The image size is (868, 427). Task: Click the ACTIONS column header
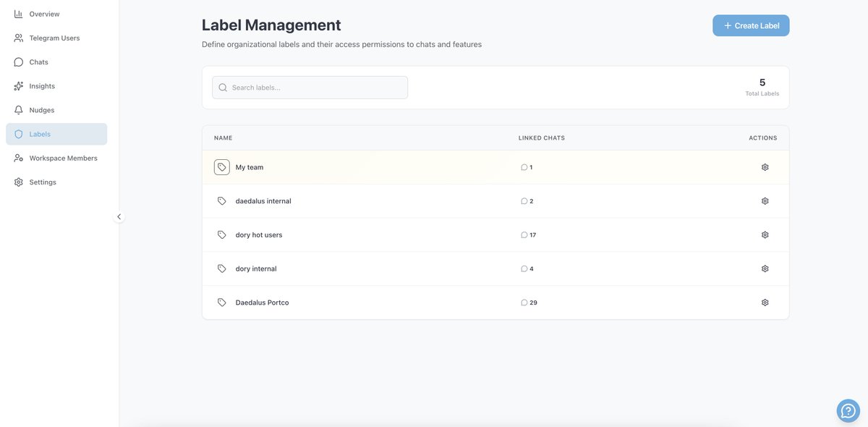tap(763, 138)
